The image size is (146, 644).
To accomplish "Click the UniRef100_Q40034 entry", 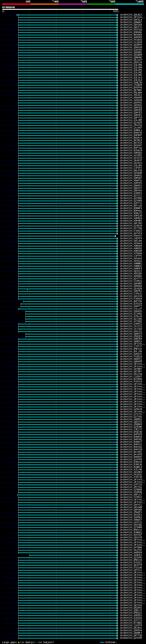I will 131,296.
